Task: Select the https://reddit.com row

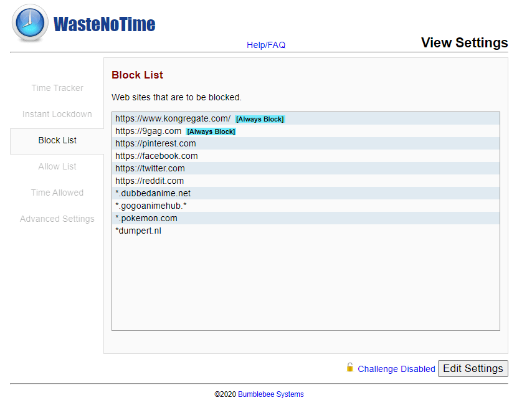Action: point(306,181)
